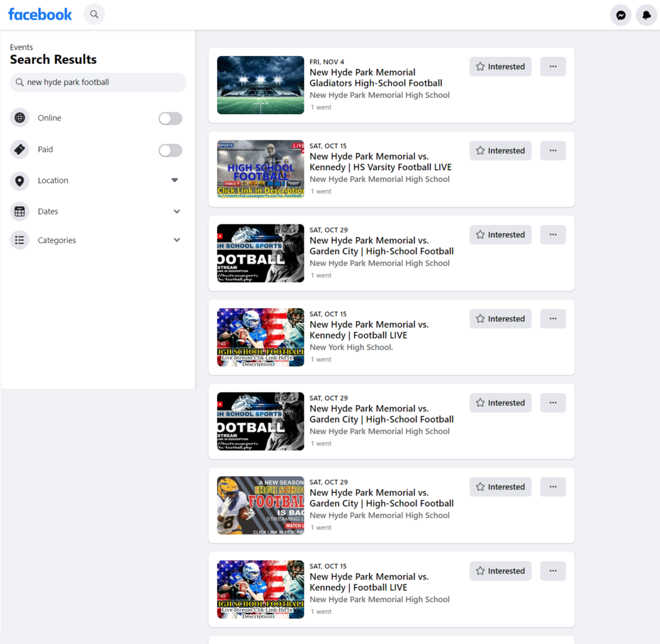Click Interested on the Kennedy Varsity Football event
Viewport: 660px width, 644px height.
[500, 150]
